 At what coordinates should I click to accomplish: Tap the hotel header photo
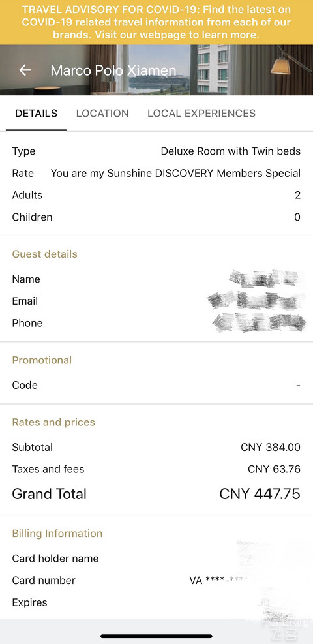[x=156, y=70]
